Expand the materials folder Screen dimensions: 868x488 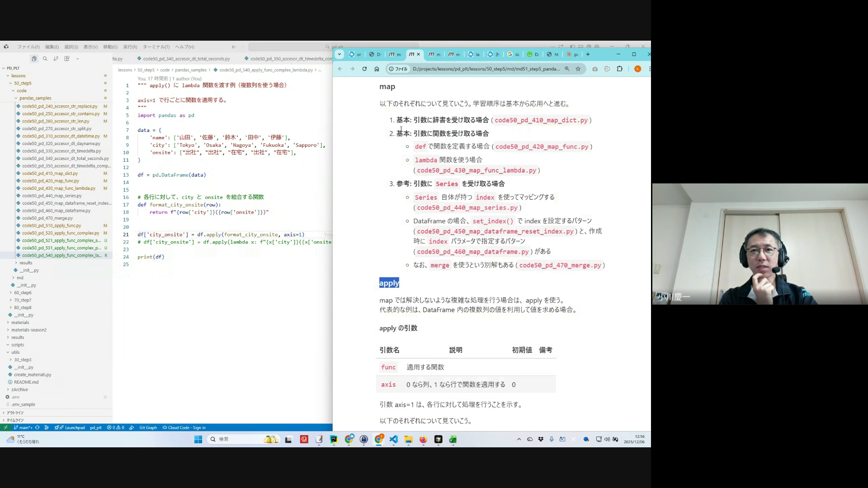(20, 323)
